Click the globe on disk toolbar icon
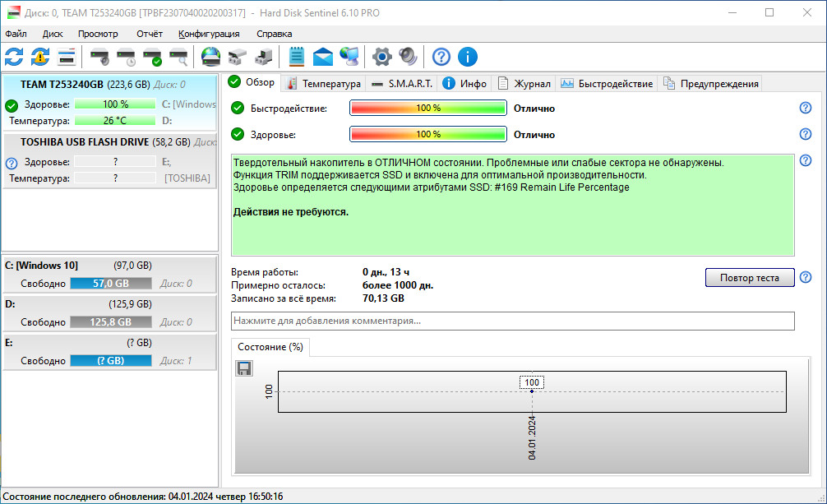Image resolution: width=827 pixels, height=504 pixels. pos(211,57)
